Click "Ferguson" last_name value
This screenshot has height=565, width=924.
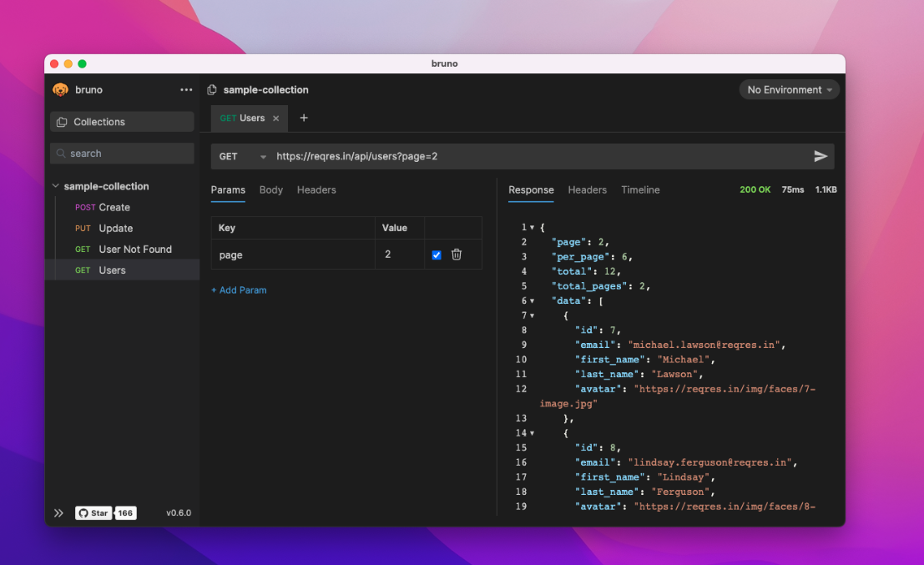pyautogui.click(x=680, y=492)
